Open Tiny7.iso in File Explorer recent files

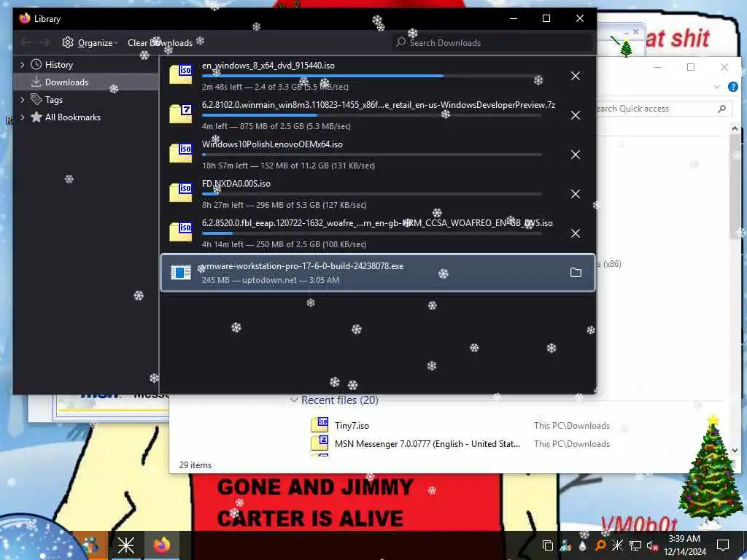[352, 426]
